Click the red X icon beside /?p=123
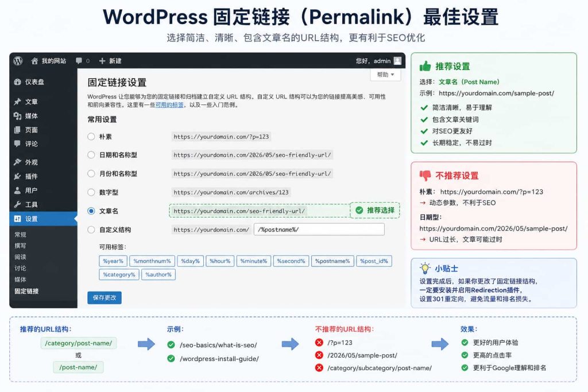The width and height of the screenshot is (588, 392). tap(319, 343)
